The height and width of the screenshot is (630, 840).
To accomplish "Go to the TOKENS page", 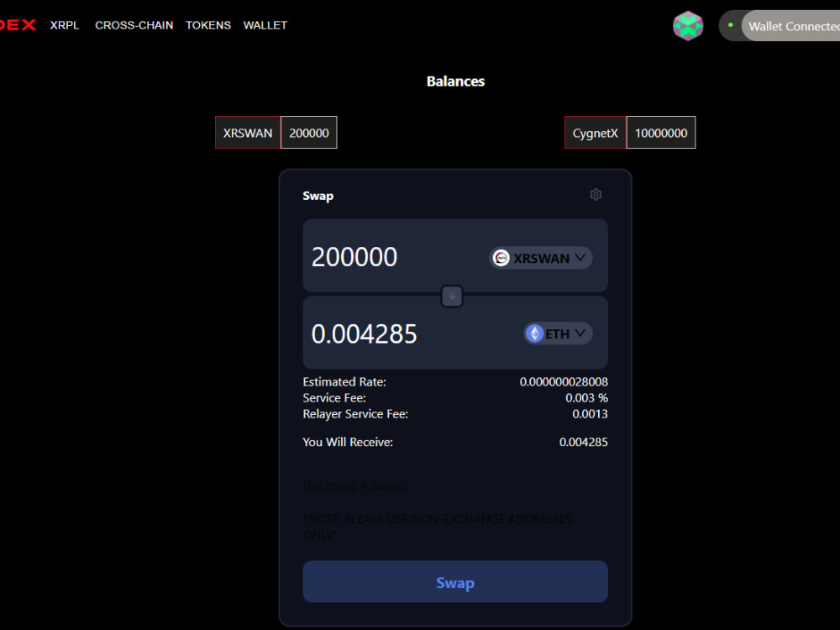I will [x=208, y=25].
